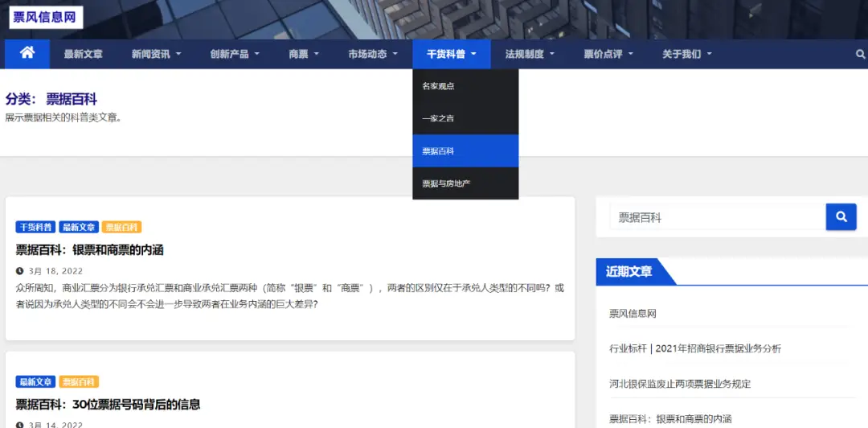Select 一家之言 from the submenu
Image resolution: width=868 pixels, height=428 pixels.
(465, 118)
